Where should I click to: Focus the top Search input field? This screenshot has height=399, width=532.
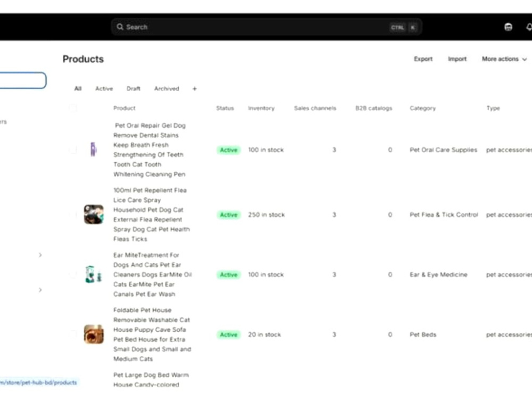pyautogui.click(x=267, y=27)
